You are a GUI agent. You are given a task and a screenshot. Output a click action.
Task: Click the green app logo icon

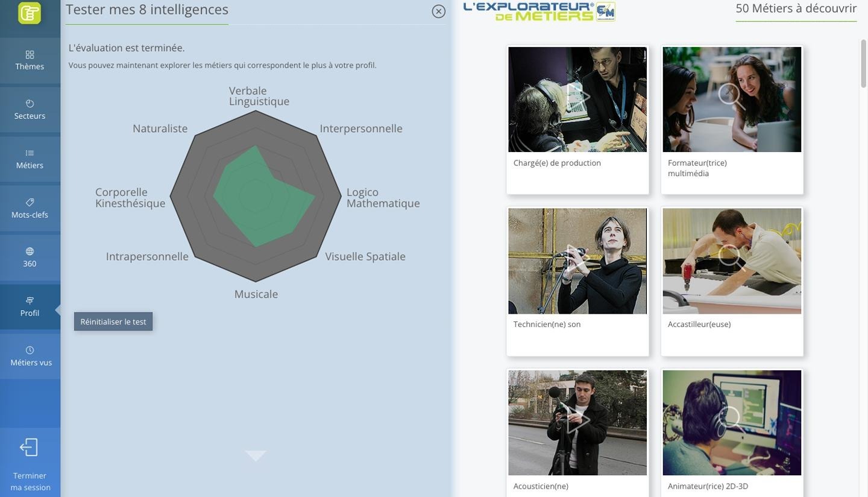coord(30,13)
